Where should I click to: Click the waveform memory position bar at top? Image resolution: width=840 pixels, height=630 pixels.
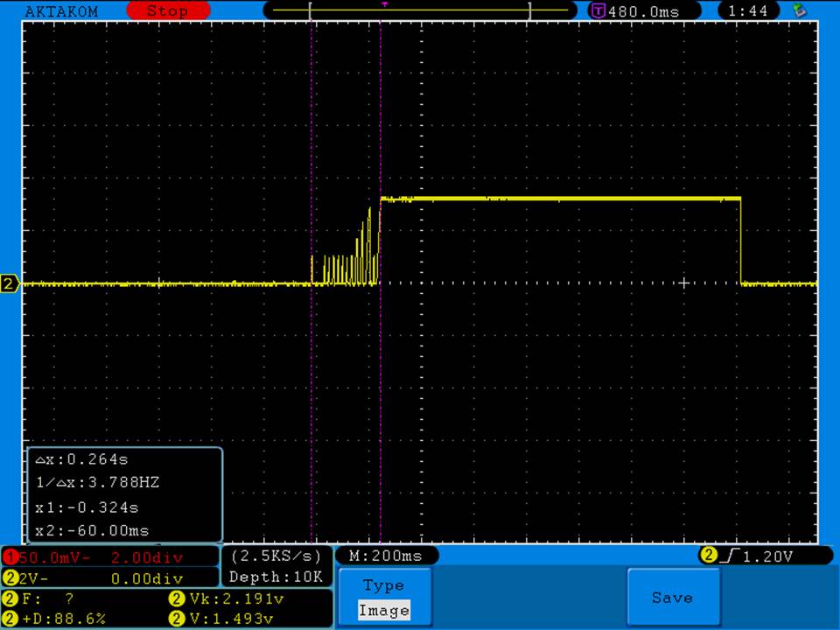[x=420, y=10]
